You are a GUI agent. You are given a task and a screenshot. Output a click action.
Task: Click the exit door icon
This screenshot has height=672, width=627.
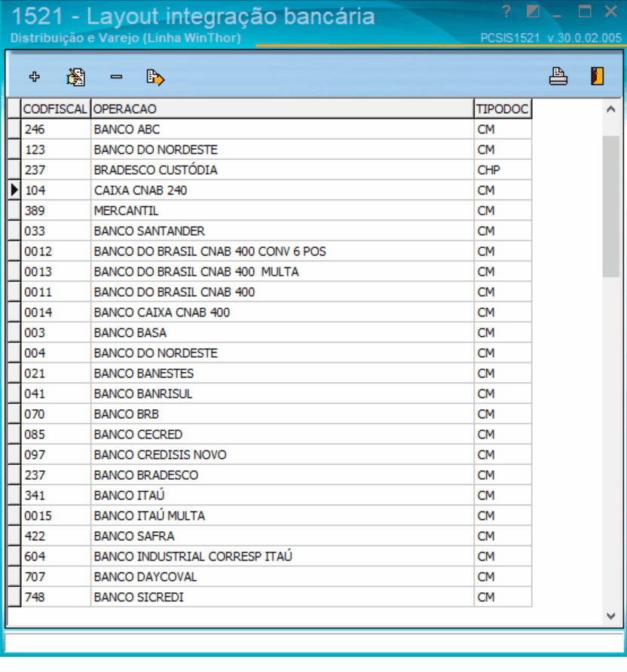pyautogui.click(x=597, y=76)
